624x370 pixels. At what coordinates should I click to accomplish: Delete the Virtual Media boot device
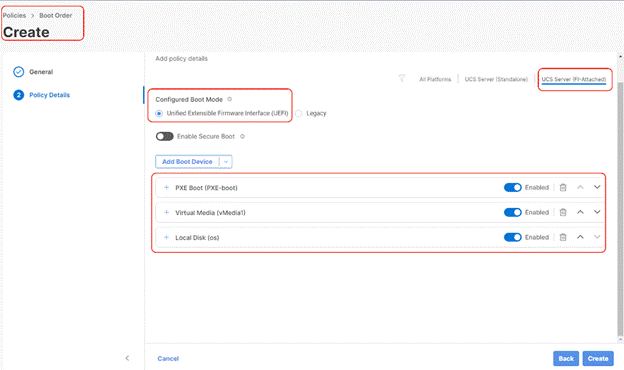(563, 212)
